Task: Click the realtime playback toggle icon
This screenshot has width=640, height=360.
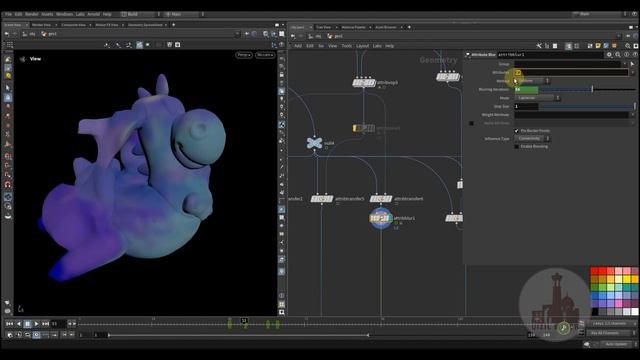Action: coord(36,335)
